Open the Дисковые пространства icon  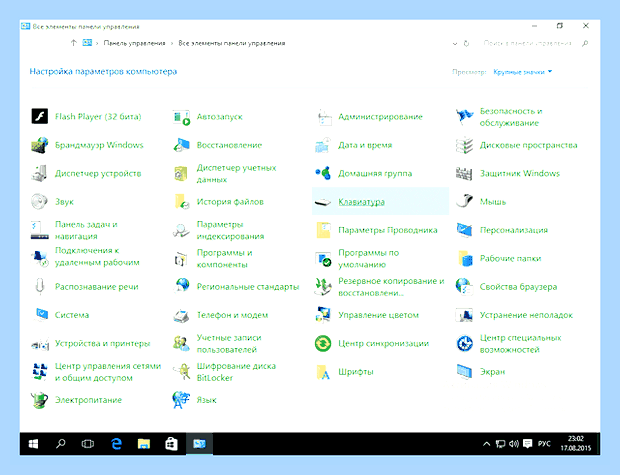[464, 145]
